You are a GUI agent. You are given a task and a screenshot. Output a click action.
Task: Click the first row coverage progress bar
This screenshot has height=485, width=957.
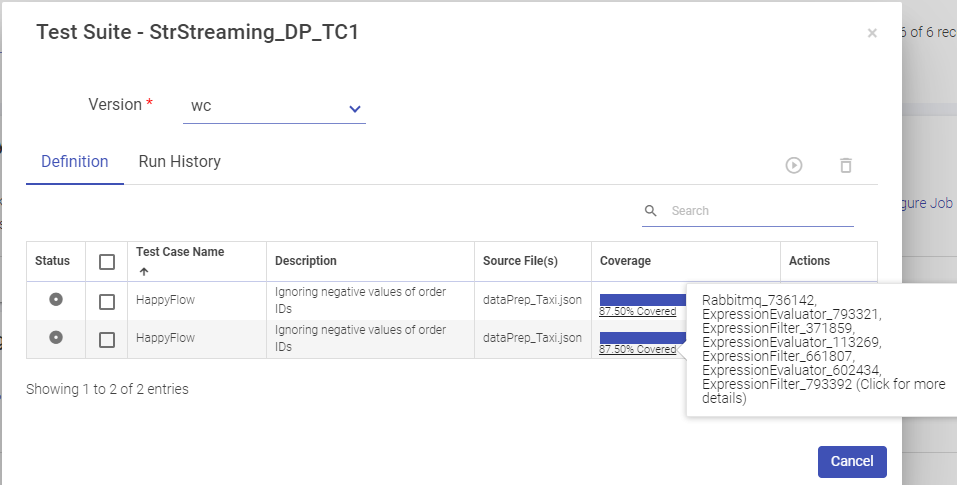coord(641,299)
